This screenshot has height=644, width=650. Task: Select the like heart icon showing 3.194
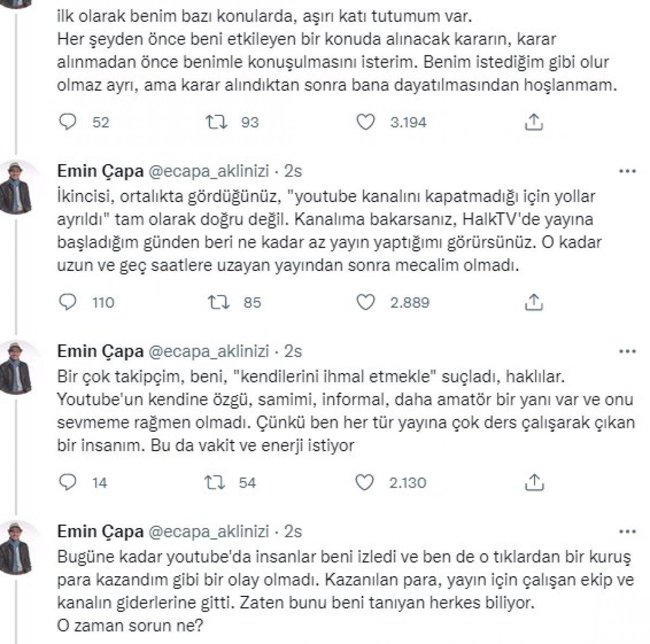click(x=368, y=122)
